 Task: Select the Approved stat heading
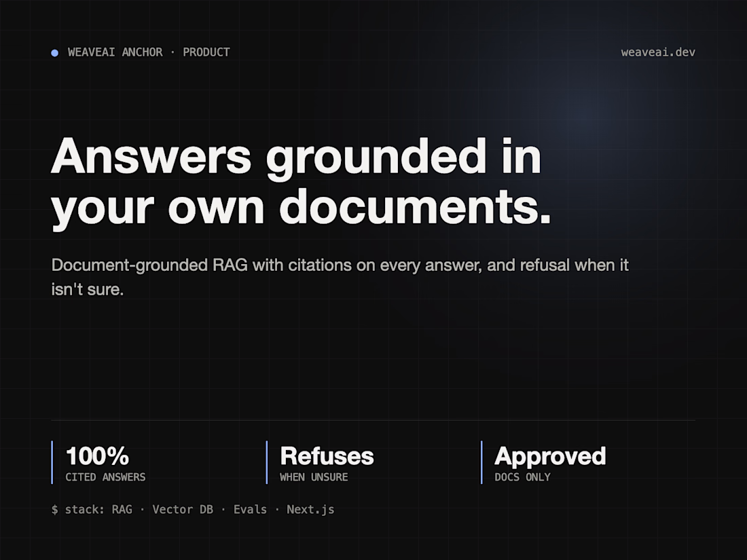(550, 457)
